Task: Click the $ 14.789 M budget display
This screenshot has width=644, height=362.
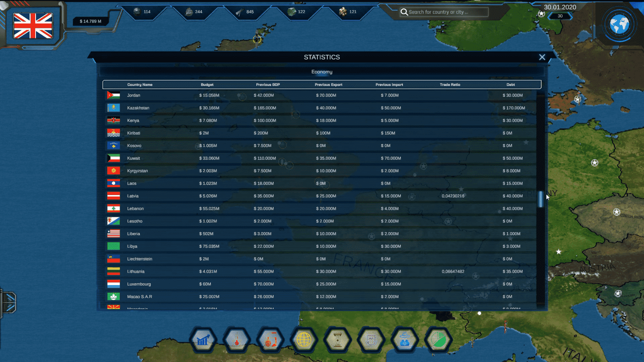Action: (90, 21)
